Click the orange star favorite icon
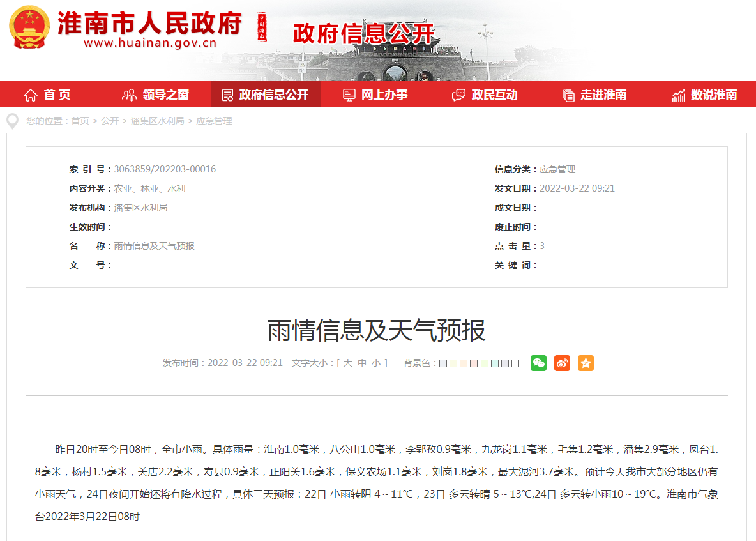Screen dimensions: 756x541 (x=586, y=363)
